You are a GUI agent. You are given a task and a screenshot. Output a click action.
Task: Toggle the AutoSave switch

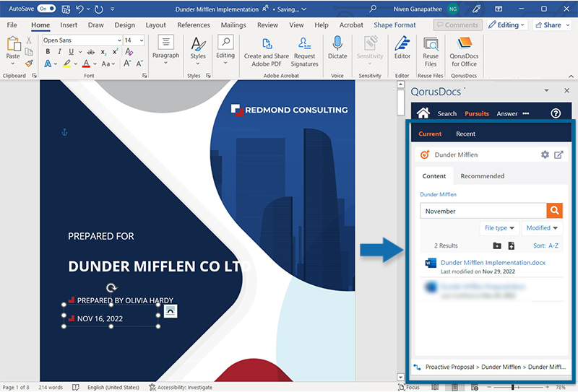[x=46, y=9]
